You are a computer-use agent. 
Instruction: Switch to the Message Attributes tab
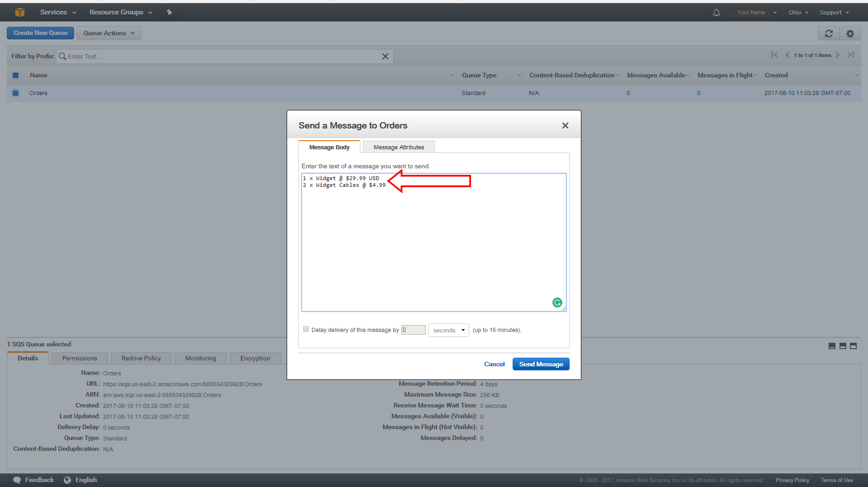(x=398, y=147)
